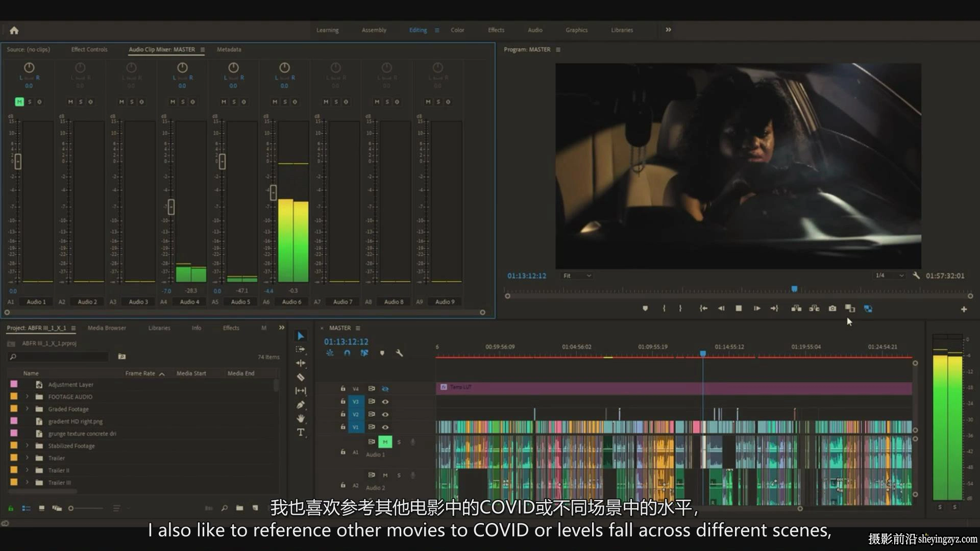Click the Go to In button
The height and width of the screenshot is (551, 980).
[703, 309]
